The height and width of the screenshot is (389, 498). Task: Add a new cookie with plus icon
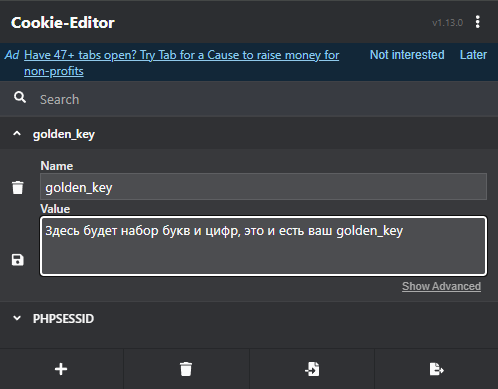[x=61, y=369]
